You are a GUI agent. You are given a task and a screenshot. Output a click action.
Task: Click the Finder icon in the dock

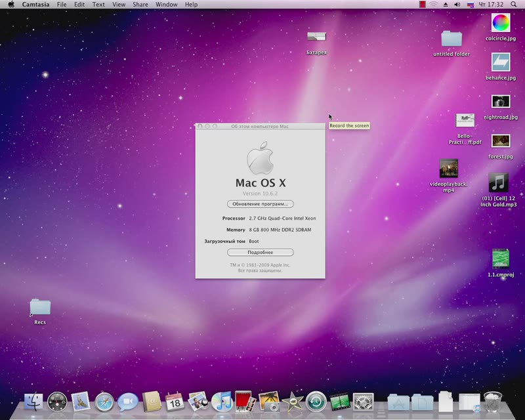(33, 402)
